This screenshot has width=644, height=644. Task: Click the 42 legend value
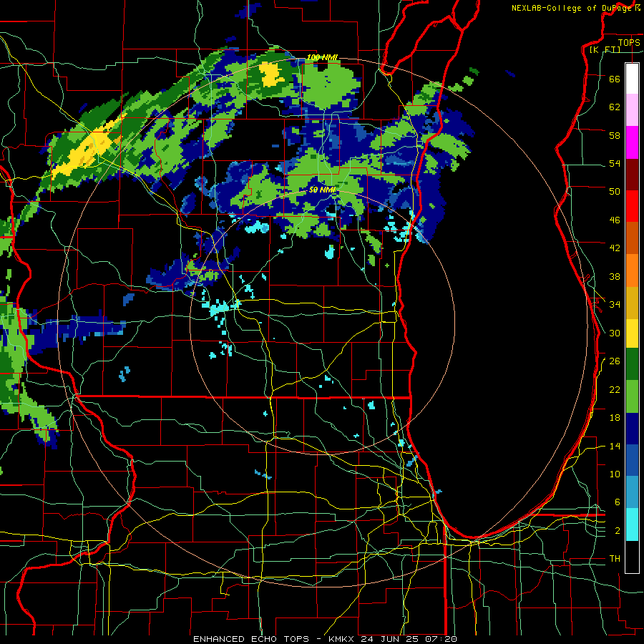pyautogui.click(x=615, y=248)
